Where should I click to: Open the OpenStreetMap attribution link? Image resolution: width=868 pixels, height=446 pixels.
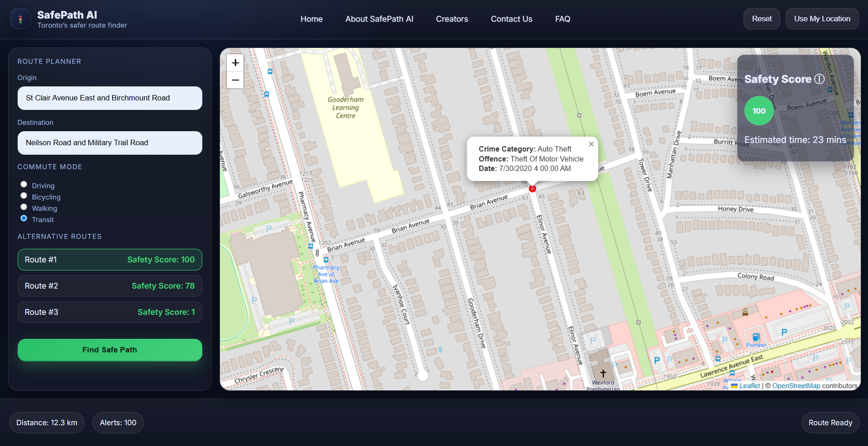pyautogui.click(x=796, y=386)
